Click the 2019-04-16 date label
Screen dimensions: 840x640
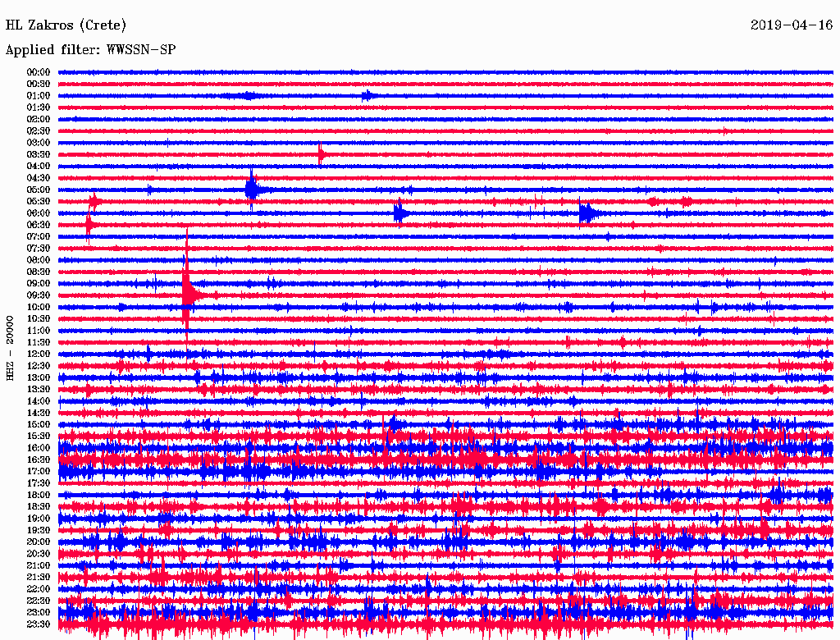click(x=792, y=25)
